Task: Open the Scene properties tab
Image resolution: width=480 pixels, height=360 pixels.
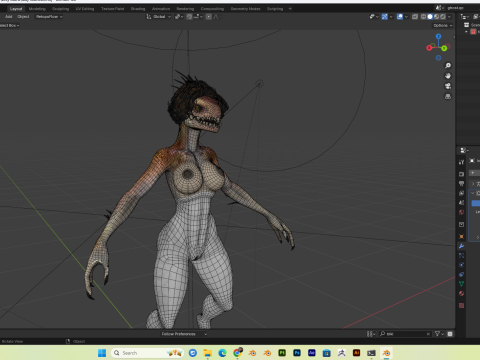Action: pos(461,203)
